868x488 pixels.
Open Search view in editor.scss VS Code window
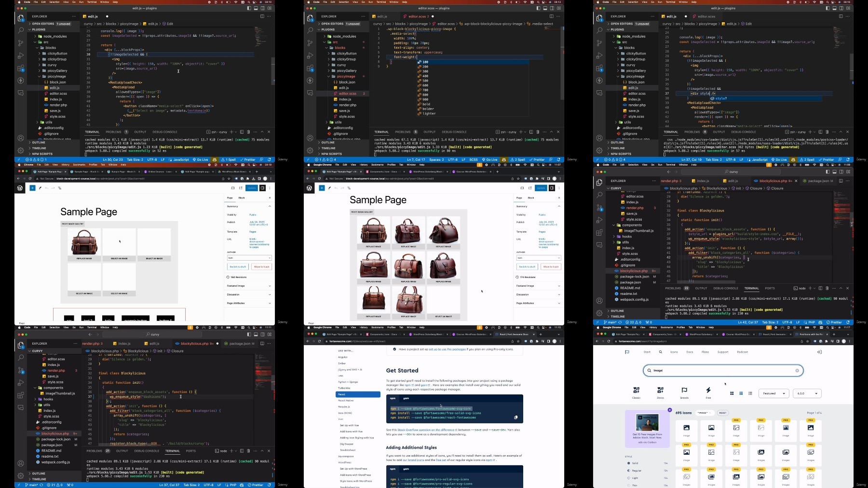coord(310,30)
